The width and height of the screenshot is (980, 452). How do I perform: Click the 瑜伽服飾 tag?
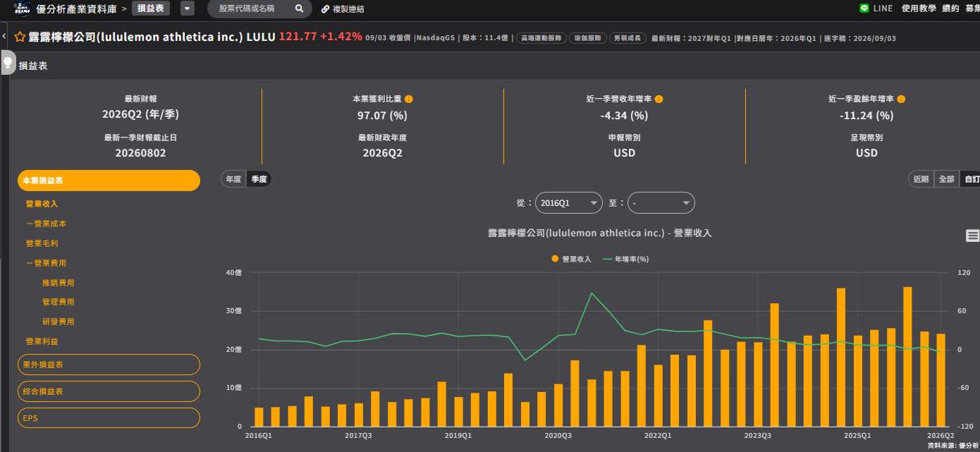coord(587,38)
